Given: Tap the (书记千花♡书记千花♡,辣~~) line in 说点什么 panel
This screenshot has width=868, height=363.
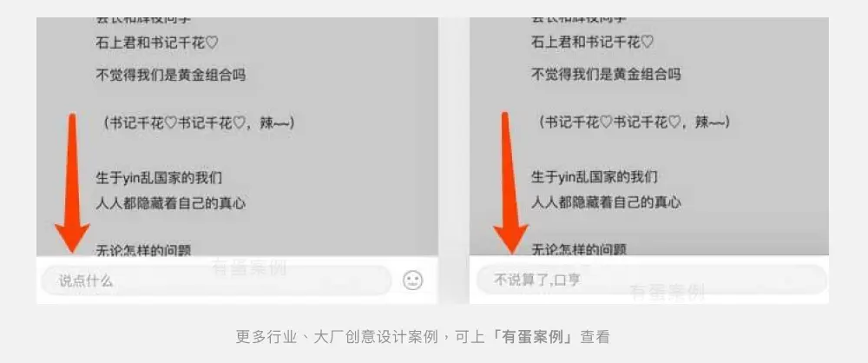Looking at the screenshot, I should [x=194, y=123].
